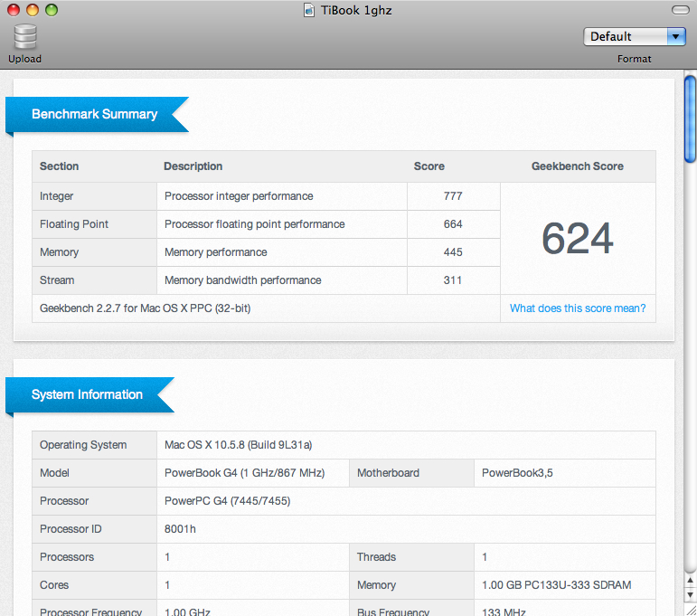Click the "Score" column header
697x616 pixels.
click(429, 166)
